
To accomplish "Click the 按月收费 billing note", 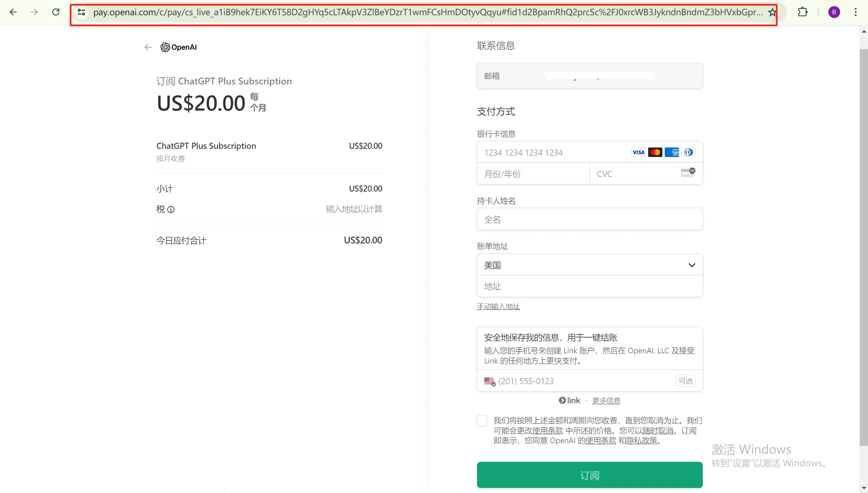I will (171, 159).
